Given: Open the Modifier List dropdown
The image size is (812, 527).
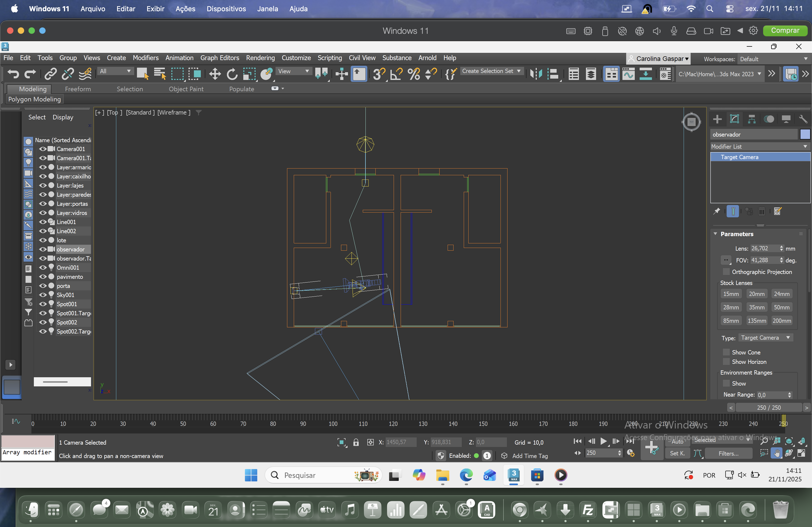Looking at the screenshot, I should click(x=759, y=147).
